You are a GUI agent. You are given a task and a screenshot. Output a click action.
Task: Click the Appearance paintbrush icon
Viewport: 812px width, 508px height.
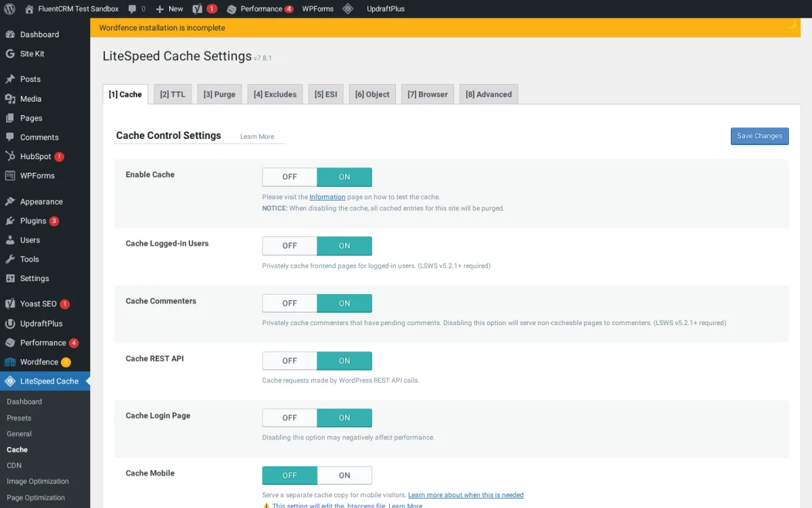pos(10,202)
